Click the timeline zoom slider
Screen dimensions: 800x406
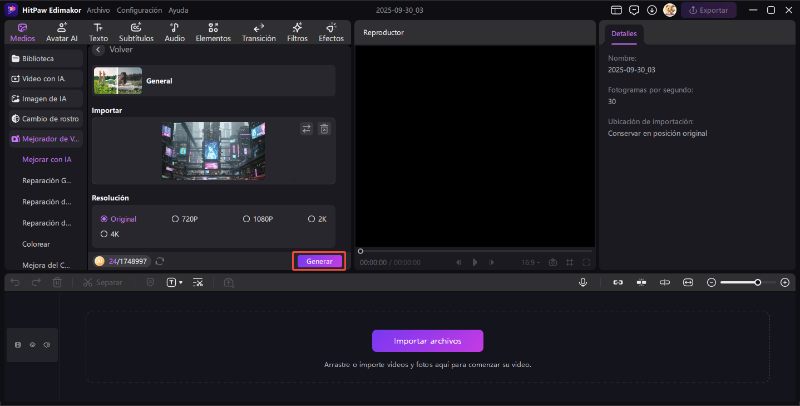pos(739,282)
